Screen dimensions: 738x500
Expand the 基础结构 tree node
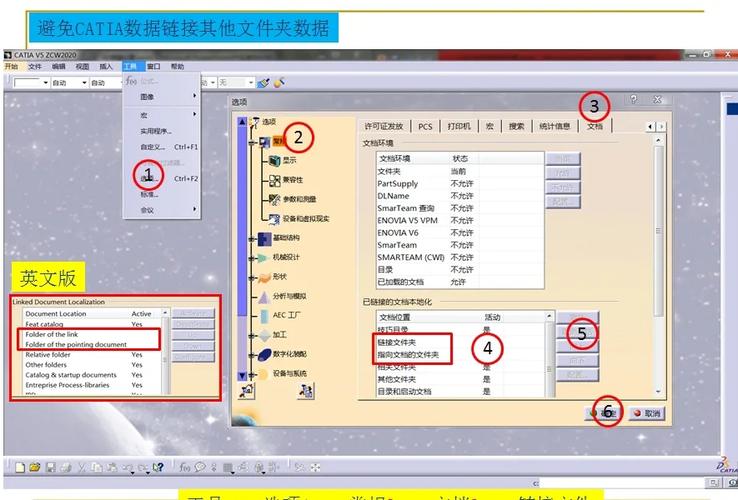coord(252,239)
